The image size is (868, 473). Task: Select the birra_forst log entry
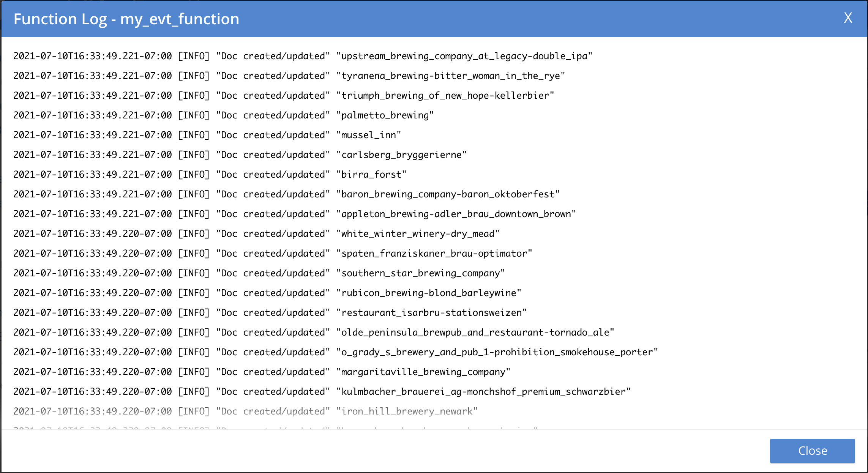210,175
